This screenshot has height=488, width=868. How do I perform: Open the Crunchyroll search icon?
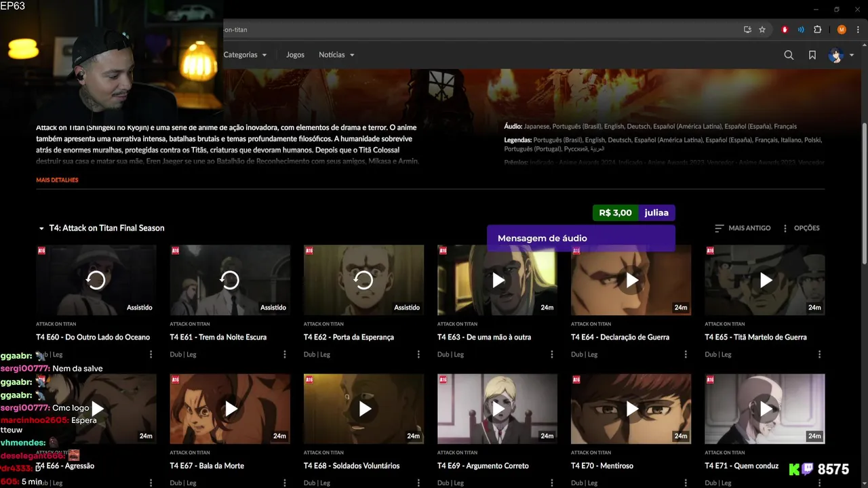point(789,55)
